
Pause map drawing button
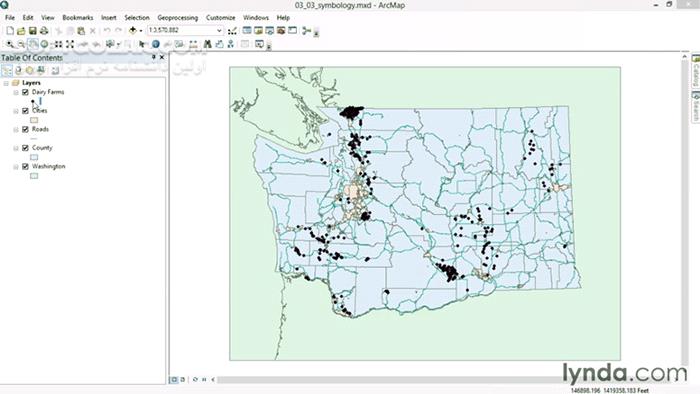click(204, 380)
